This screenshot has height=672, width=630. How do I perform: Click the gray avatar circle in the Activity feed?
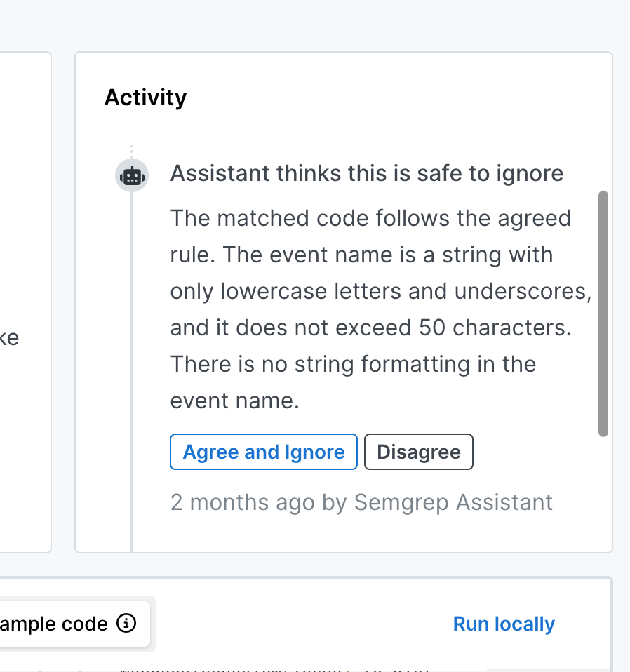(132, 175)
